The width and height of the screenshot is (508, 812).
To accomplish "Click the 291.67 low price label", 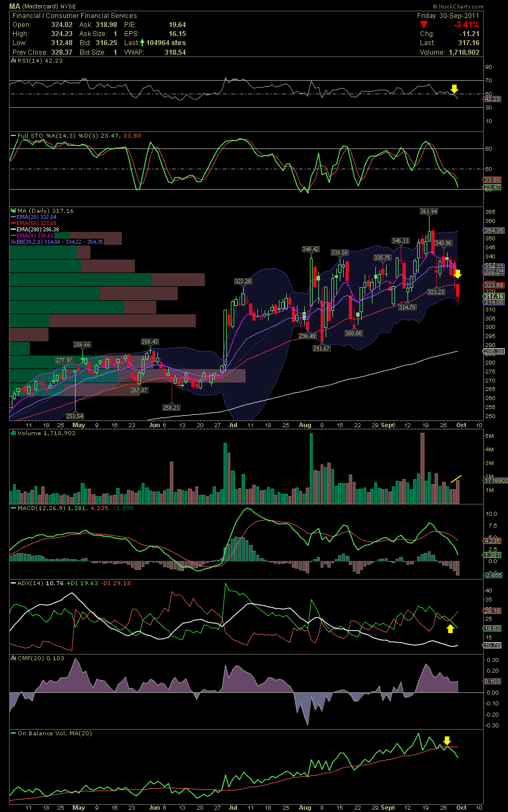I will (x=322, y=349).
